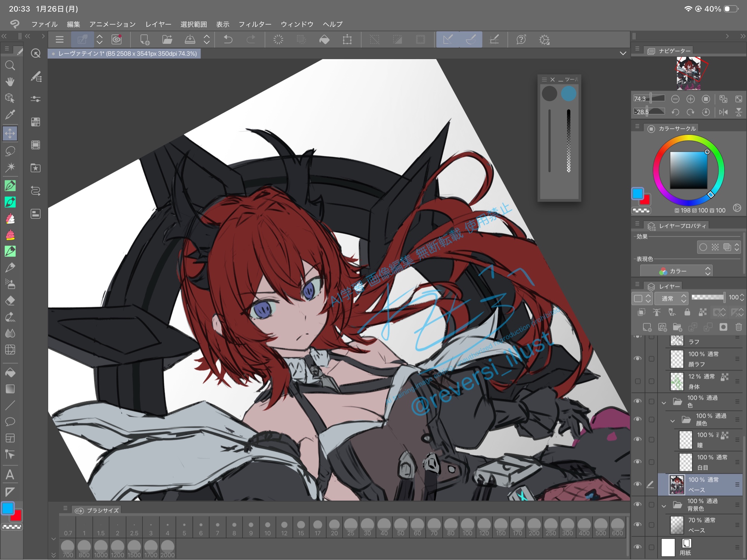Toggle visibility of 用紙 paper layer
747x560 pixels.
tap(638, 547)
